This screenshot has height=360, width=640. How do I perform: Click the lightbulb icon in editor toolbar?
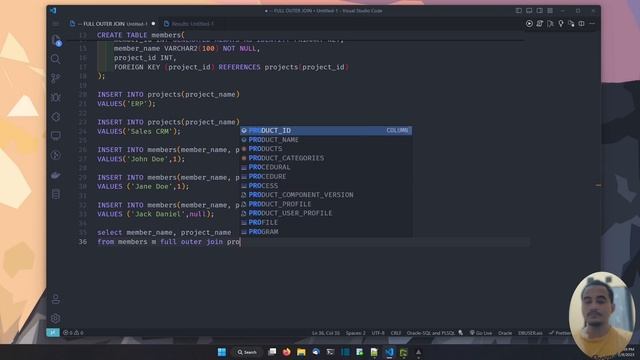click(x=561, y=24)
